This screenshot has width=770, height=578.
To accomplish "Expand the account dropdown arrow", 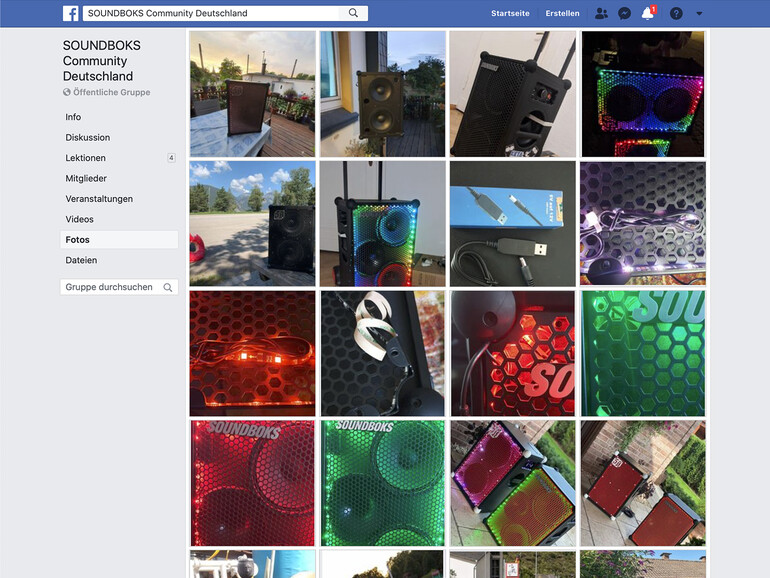I will (x=699, y=13).
